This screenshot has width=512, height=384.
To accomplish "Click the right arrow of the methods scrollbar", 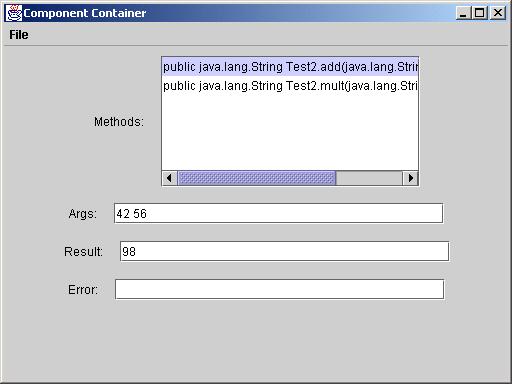I will click(x=411, y=178).
